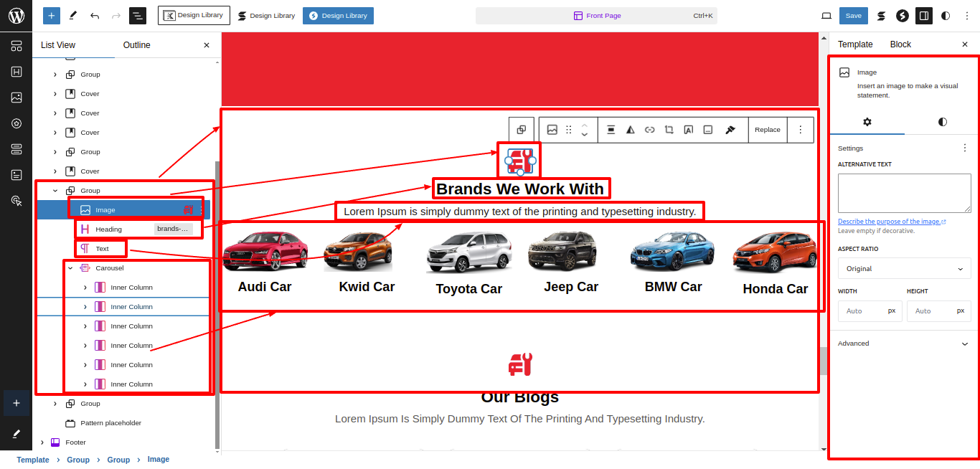Click Template in the bottom breadcrumb
Viewport: 980px width, 469px height.
click(x=33, y=460)
